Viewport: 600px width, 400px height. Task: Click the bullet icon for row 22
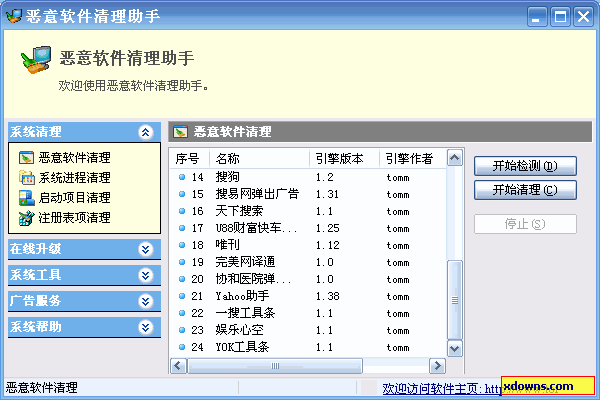182,313
